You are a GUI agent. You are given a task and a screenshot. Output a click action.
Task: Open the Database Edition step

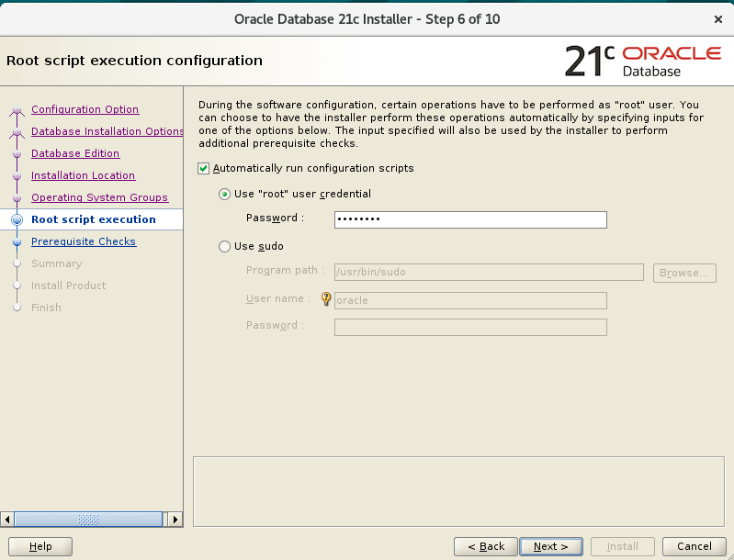tap(75, 153)
